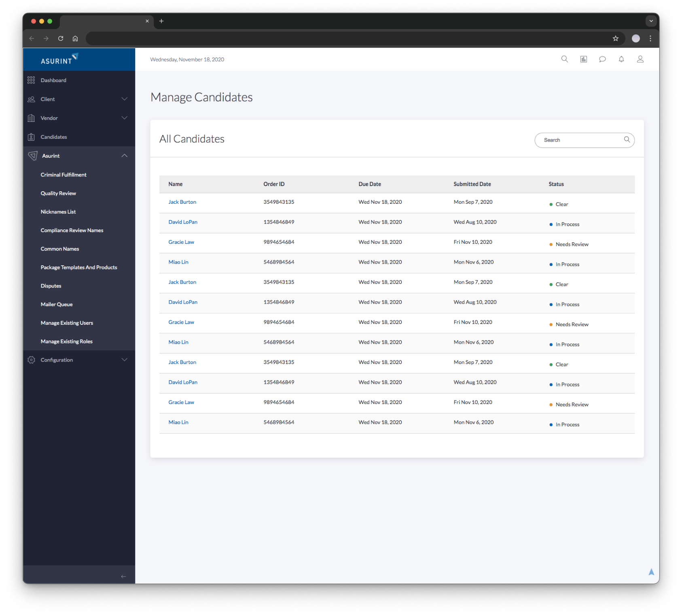Click the Vendor building icon in sidebar
This screenshot has width=682, height=616.
pos(31,118)
